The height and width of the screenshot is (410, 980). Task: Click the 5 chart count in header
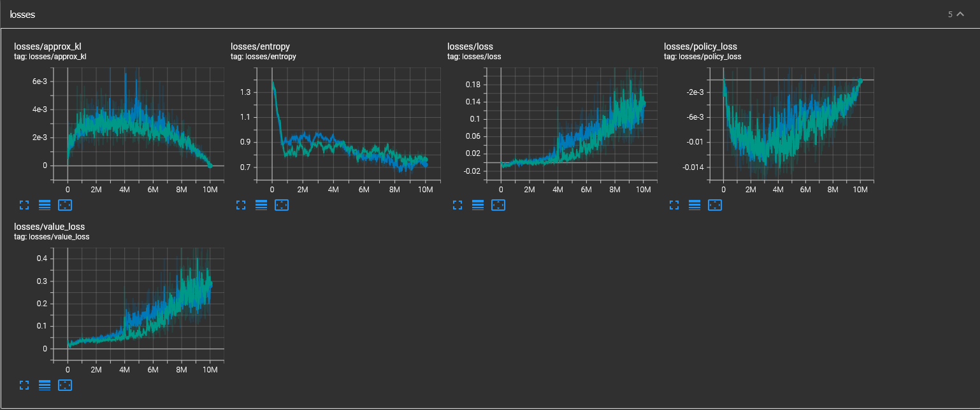coord(950,14)
